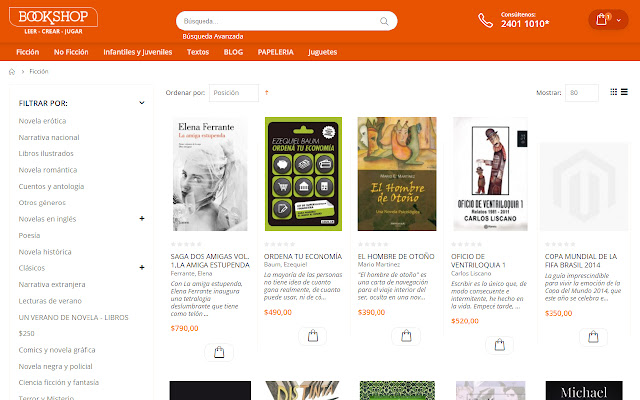The width and height of the screenshot is (640, 400).
Task: Filter by Narrativa nacional
Action: [x=49, y=138]
